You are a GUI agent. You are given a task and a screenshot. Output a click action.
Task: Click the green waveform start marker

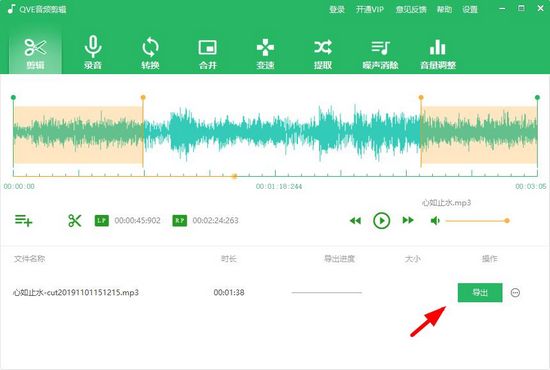point(13,97)
